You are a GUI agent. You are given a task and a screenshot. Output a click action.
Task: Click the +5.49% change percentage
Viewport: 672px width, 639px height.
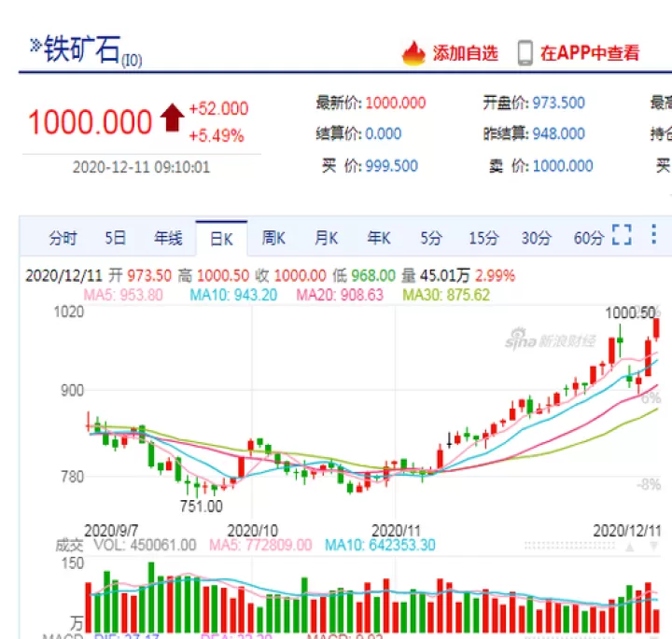pos(217,136)
